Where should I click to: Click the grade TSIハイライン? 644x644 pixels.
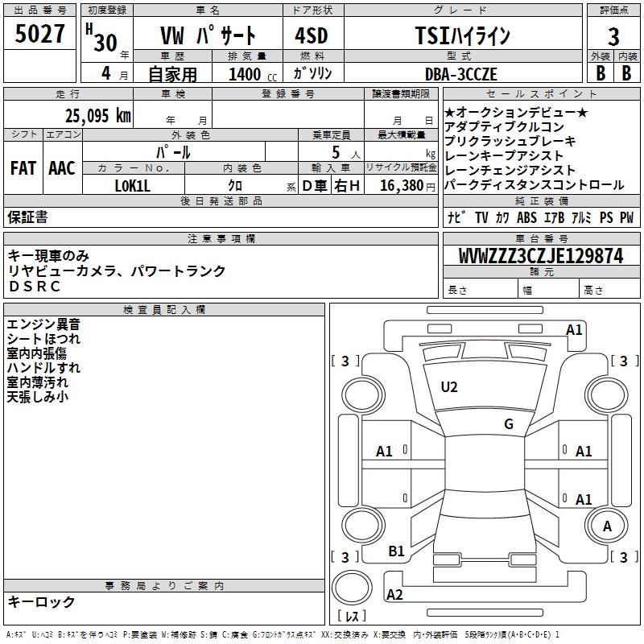tap(462, 35)
